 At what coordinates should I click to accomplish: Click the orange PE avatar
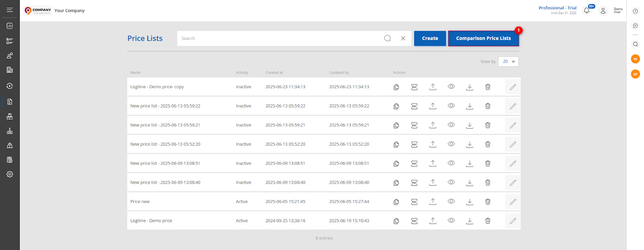pos(635,59)
